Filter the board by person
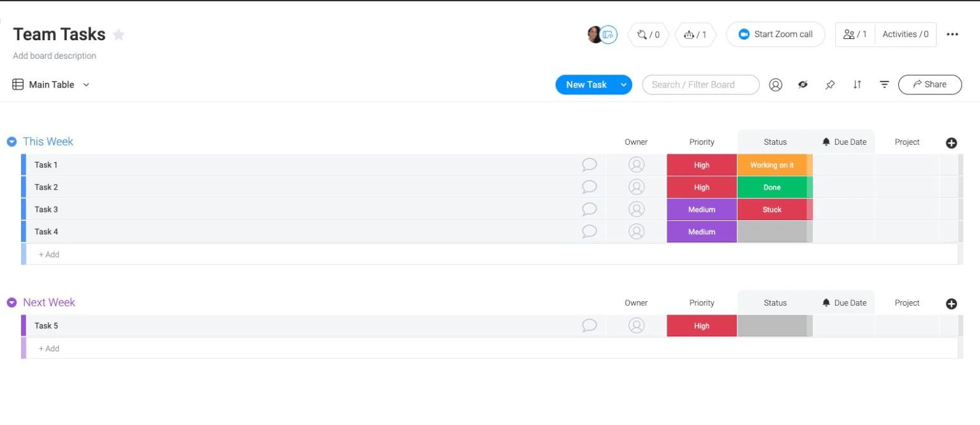This screenshot has width=980, height=425. tap(776, 84)
